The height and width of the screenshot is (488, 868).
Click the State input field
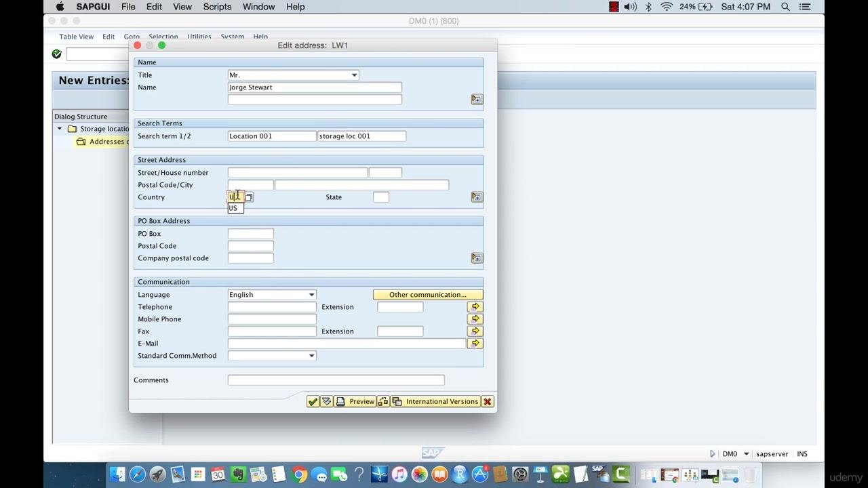tap(381, 197)
